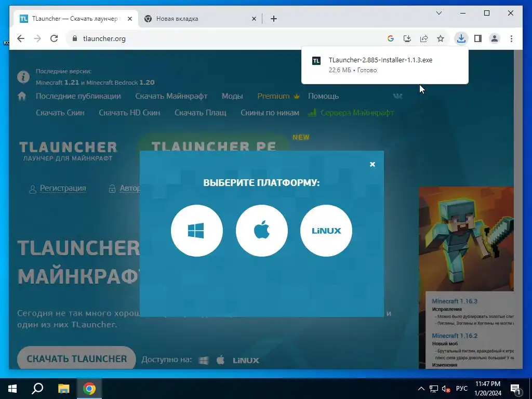Open Chrome three-dot menu
Viewport: 532px width, 399px height.
point(511,38)
